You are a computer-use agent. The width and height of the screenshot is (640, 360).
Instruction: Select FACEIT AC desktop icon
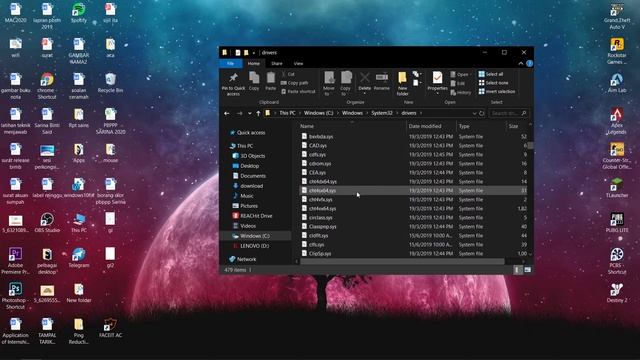coord(110,328)
